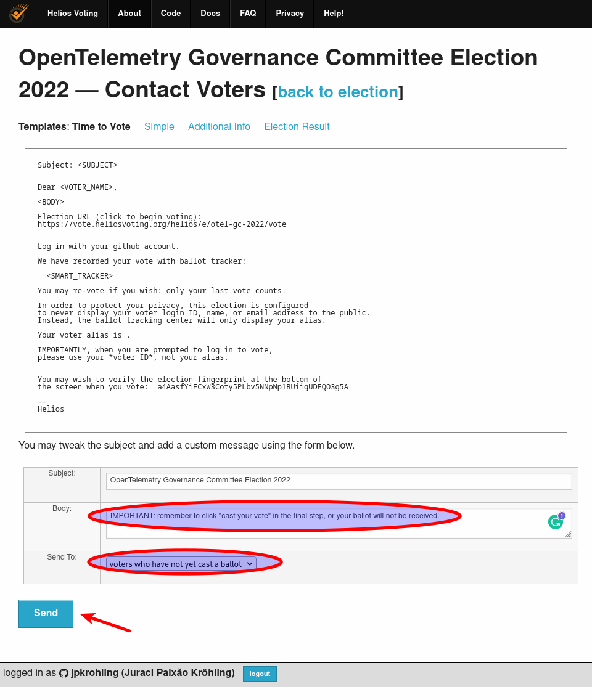
Task: Click the Grammarly suggestion count badge
Action: (562, 515)
